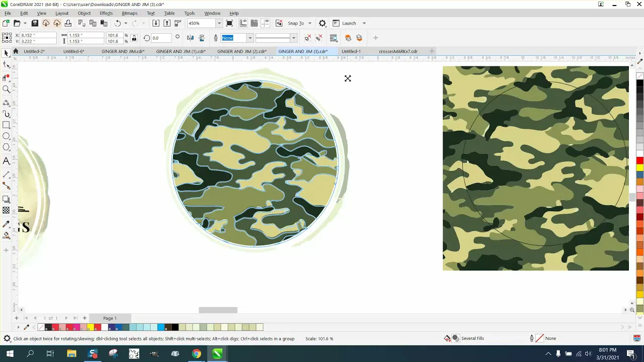Viewport: 644px width, 362px height.
Task: Toggle full-screen preview button
Action: point(230,23)
